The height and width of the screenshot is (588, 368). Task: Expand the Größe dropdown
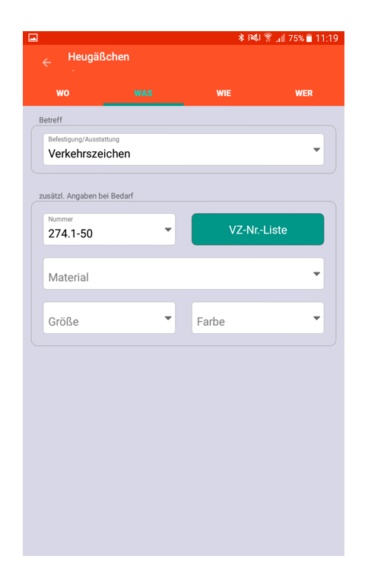click(109, 318)
